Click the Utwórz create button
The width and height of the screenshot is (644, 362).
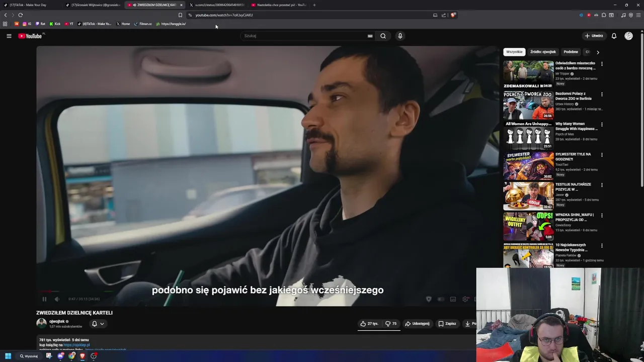click(594, 36)
